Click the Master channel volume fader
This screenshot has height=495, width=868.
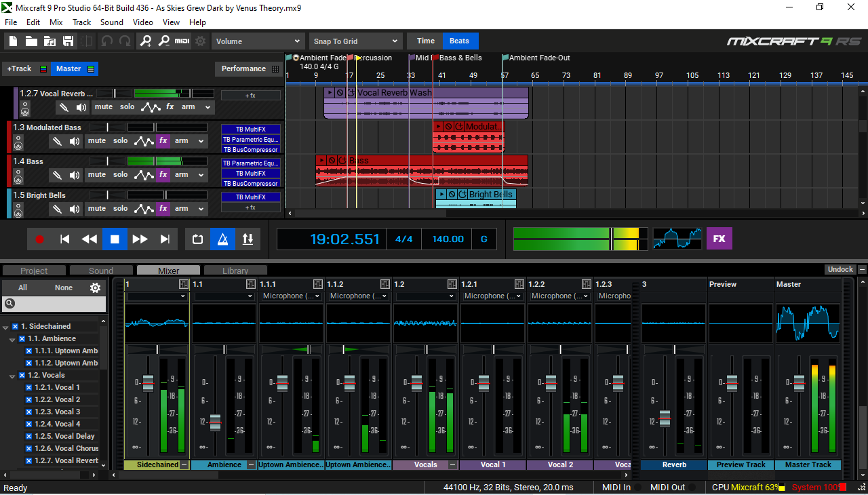click(x=799, y=383)
